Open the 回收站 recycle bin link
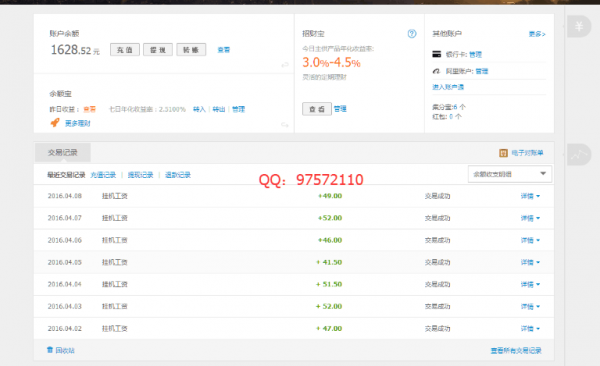600x366 pixels. tap(65, 350)
